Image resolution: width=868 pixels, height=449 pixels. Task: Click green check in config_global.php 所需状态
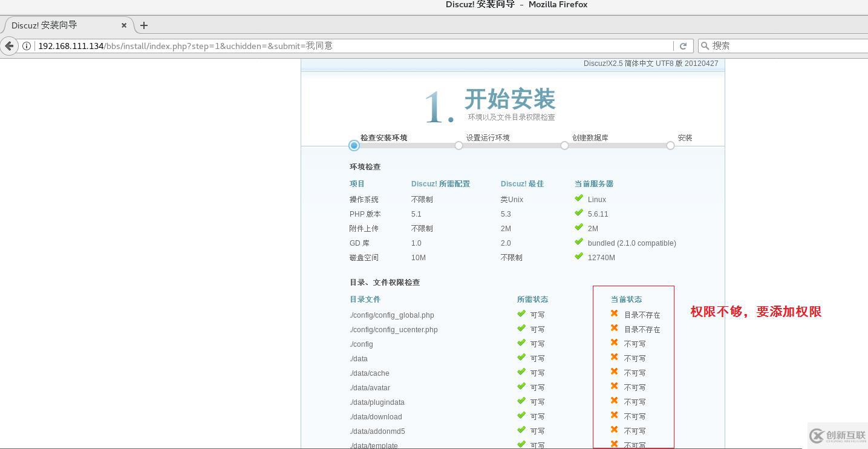521,314
